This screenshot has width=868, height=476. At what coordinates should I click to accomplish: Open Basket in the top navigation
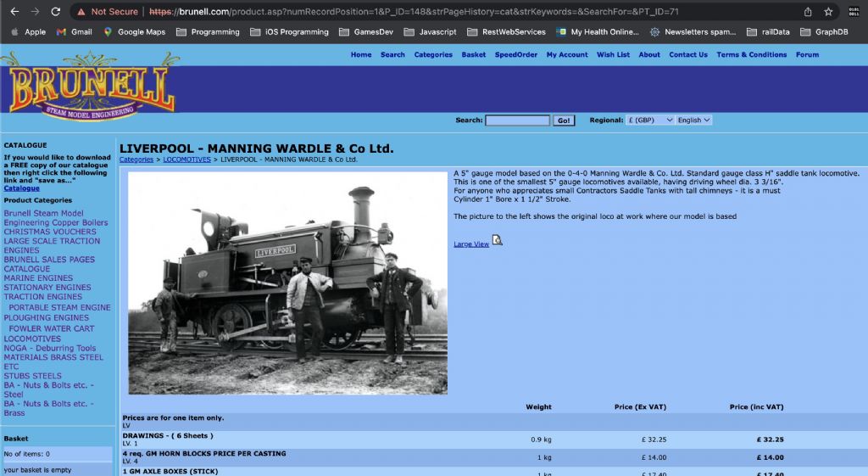pyautogui.click(x=473, y=55)
